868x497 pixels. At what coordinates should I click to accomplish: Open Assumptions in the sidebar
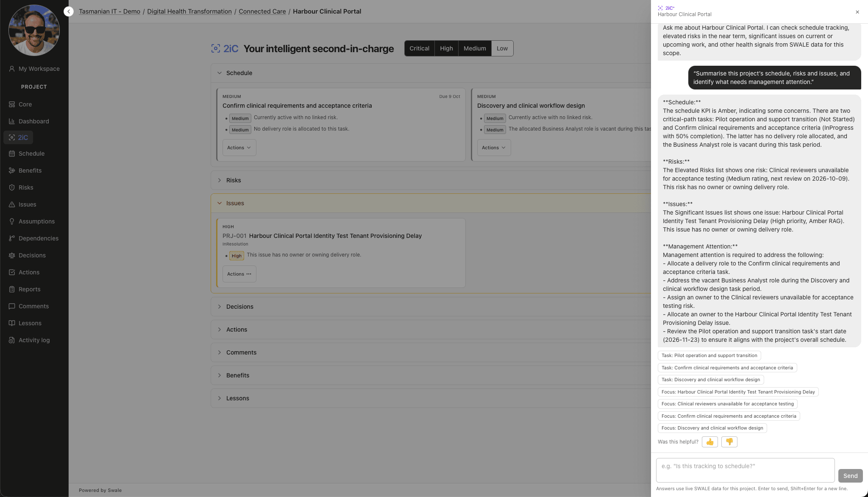click(x=32, y=221)
